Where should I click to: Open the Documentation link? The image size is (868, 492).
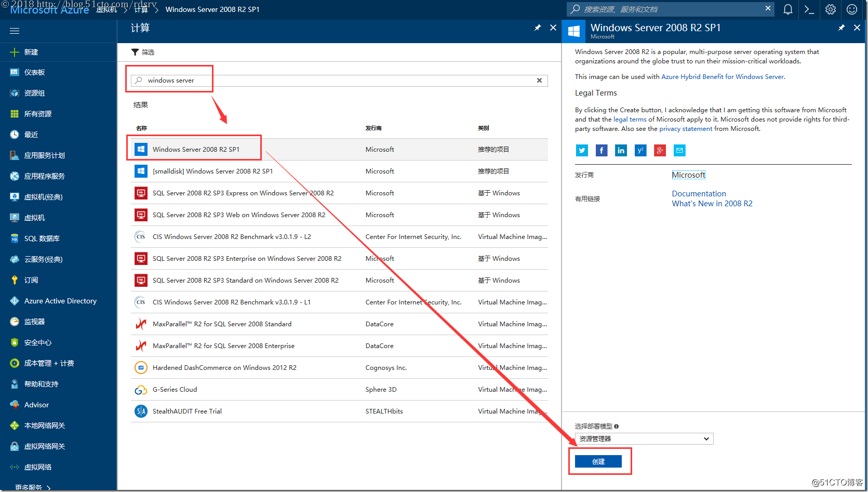pyautogui.click(x=699, y=194)
